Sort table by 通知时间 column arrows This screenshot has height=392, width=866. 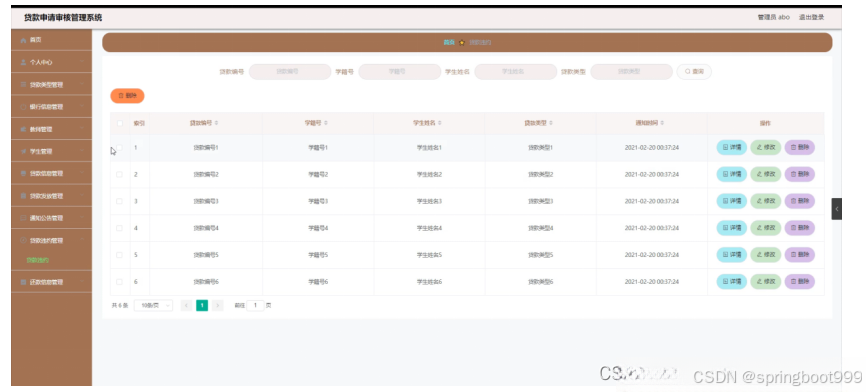(x=662, y=123)
